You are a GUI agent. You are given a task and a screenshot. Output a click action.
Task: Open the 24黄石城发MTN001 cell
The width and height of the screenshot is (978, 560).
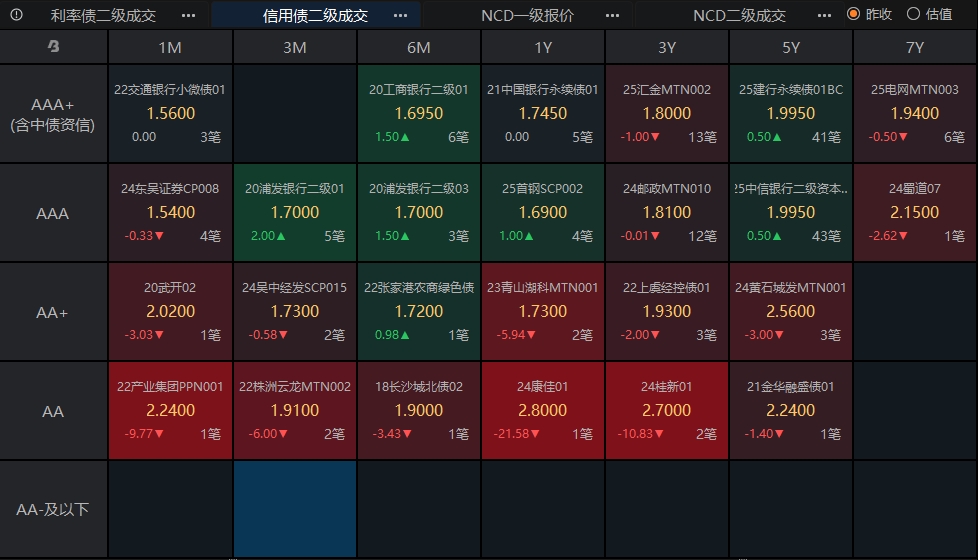point(791,312)
